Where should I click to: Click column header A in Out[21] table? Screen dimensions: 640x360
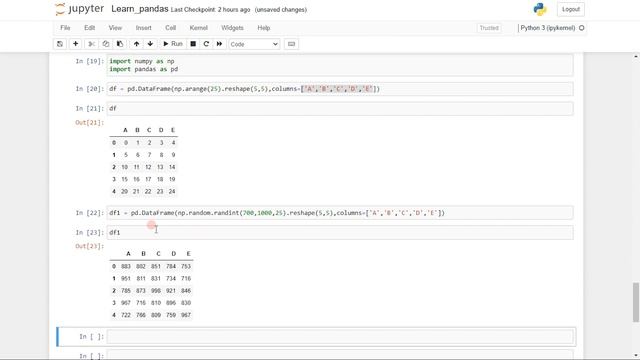tap(125, 130)
